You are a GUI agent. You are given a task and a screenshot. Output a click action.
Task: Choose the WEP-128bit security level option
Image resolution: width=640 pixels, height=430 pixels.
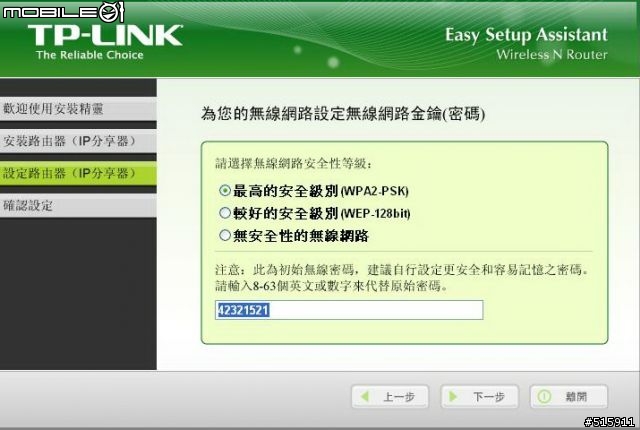(x=225, y=213)
